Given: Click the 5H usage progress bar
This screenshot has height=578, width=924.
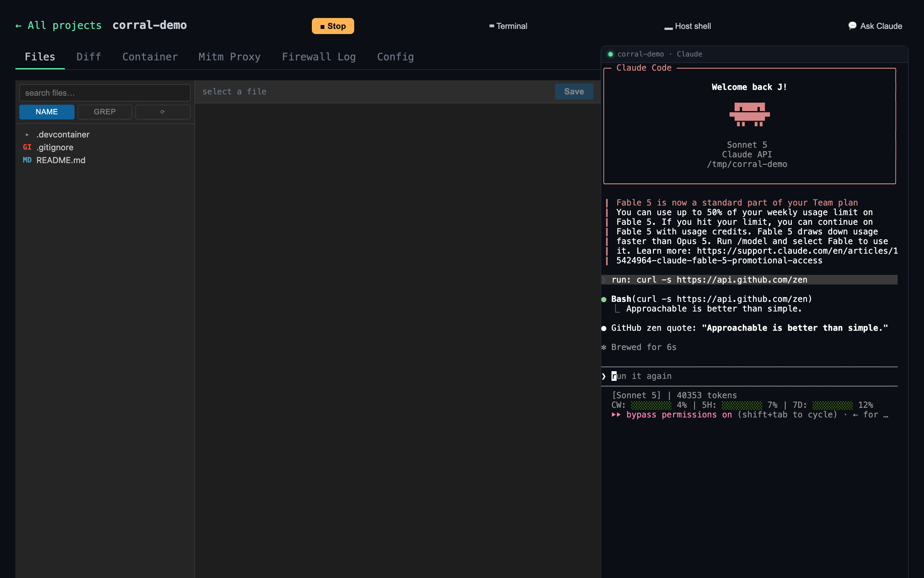Looking at the screenshot, I should (741, 405).
